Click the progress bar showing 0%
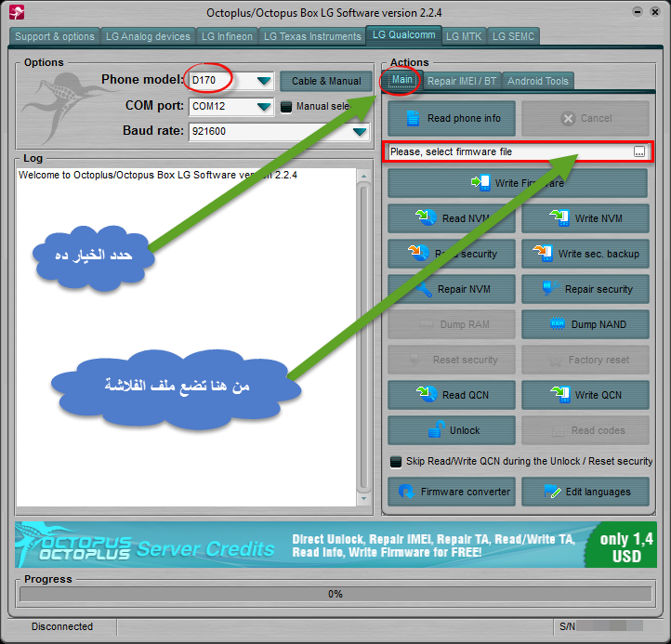Image resolution: width=671 pixels, height=644 pixels. [x=335, y=594]
